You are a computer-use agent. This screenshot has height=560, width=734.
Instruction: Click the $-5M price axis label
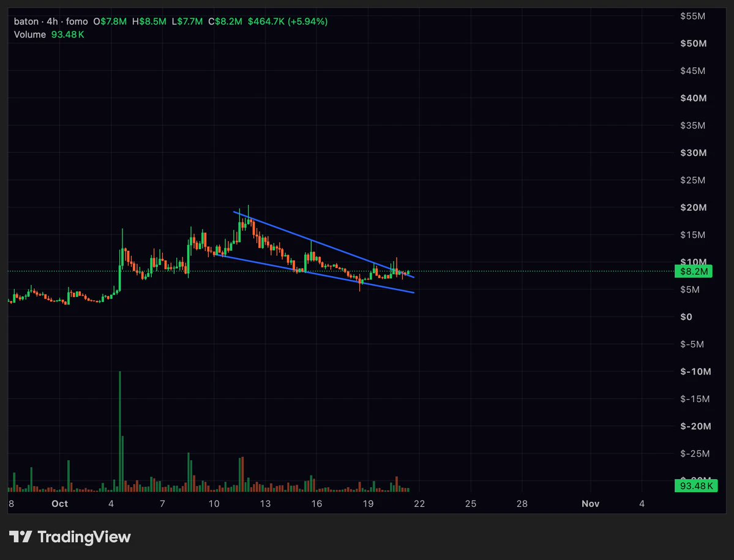point(692,345)
